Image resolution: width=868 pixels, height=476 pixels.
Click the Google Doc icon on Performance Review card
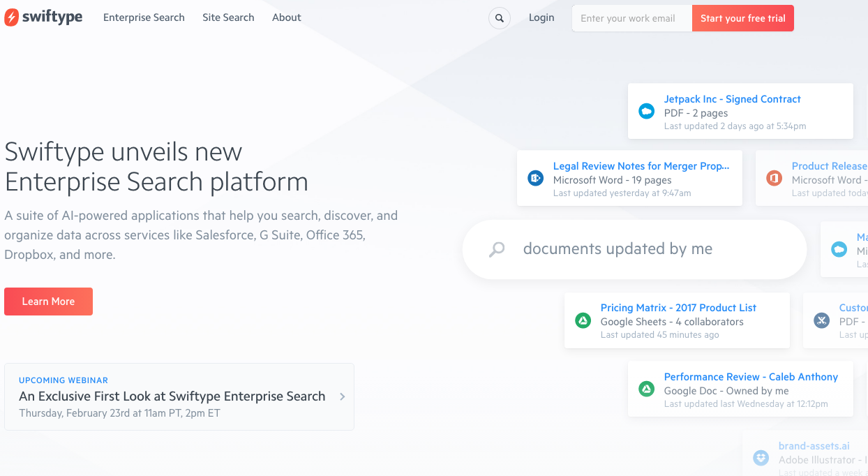pyautogui.click(x=646, y=389)
